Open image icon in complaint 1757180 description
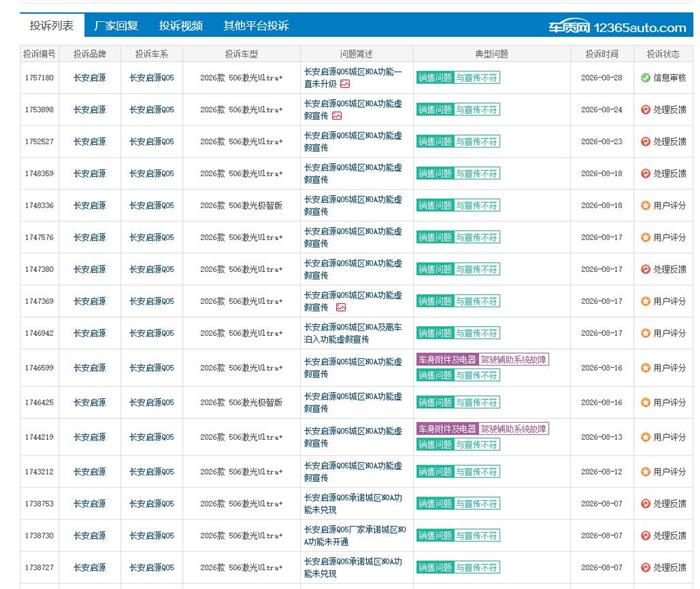700x589 pixels. pos(345,84)
